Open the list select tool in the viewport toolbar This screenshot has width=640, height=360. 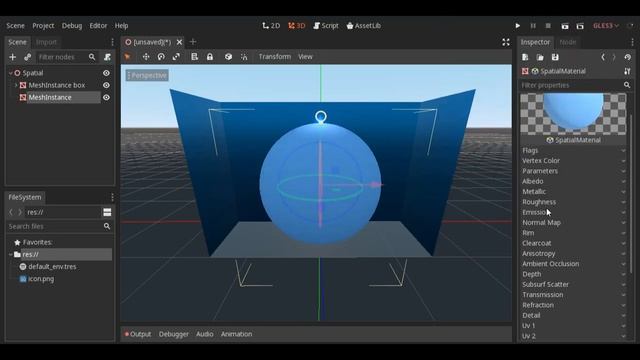pos(194,57)
